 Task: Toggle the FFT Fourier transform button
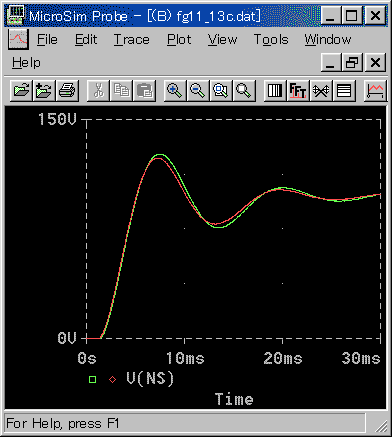(x=298, y=90)
